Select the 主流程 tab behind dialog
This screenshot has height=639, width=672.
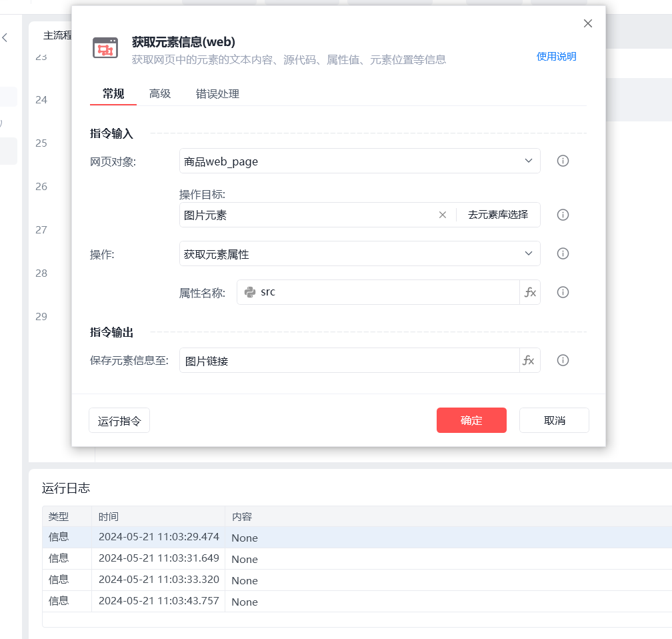(57, 35)
